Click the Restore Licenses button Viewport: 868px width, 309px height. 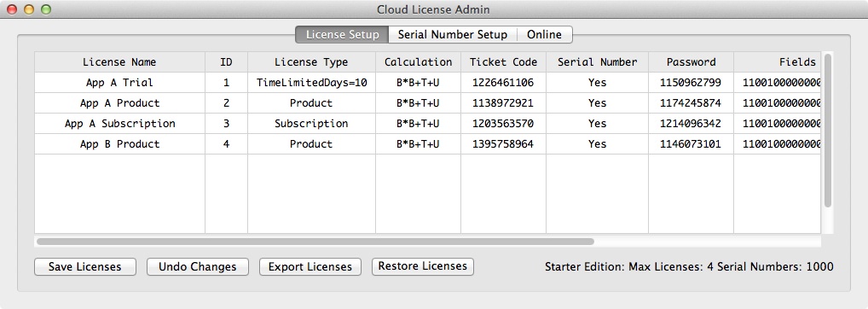point(422,265)
